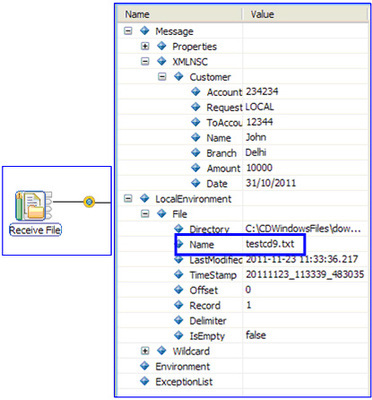
Task: Click the value 10000
Action: pos(259,168)
